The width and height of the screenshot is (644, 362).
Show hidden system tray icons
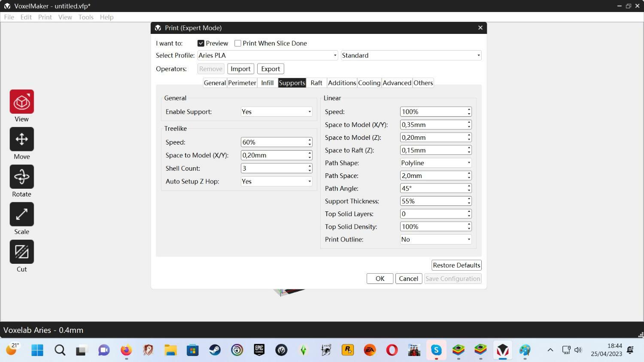pos(550,350)
